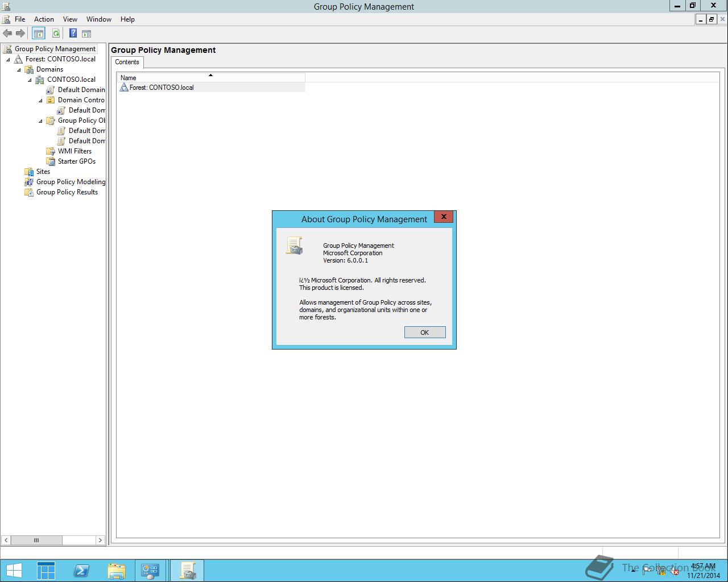Select the Contents tab
The height and width of the screenshot is (582, 728).
click(127, 63)
